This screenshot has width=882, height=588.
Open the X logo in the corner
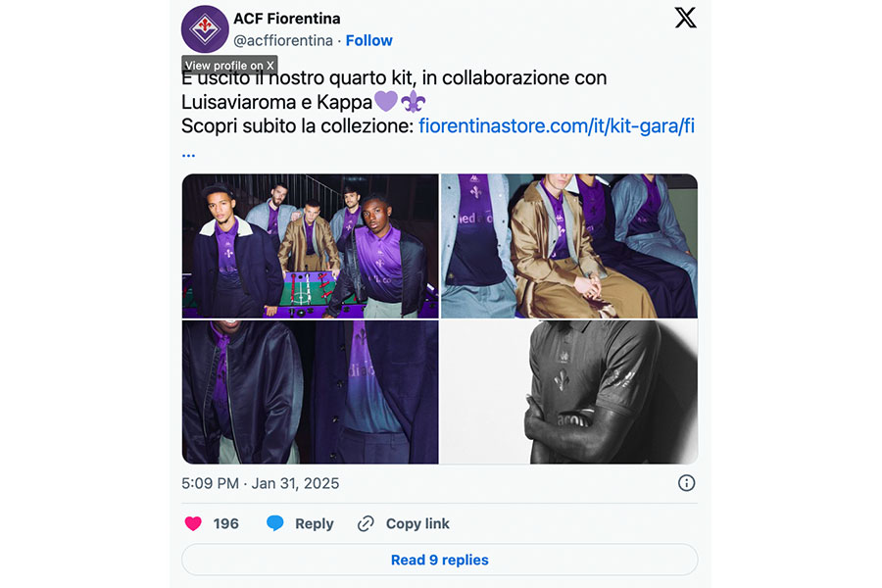point(685,18)
